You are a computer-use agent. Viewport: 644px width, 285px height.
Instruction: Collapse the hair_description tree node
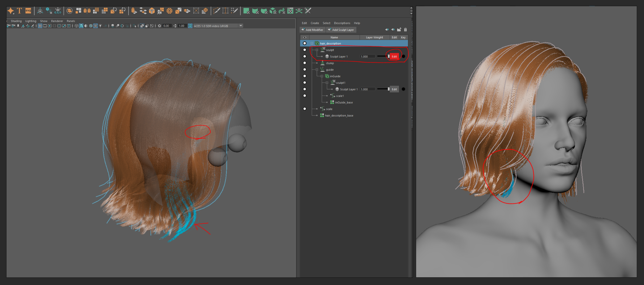pos(312,43)
